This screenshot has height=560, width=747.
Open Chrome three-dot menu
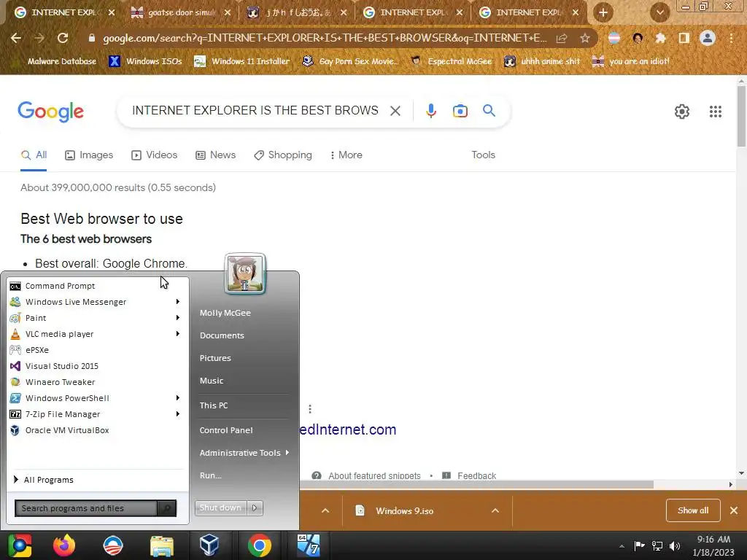pyautogui.click(x=731, y=38)
